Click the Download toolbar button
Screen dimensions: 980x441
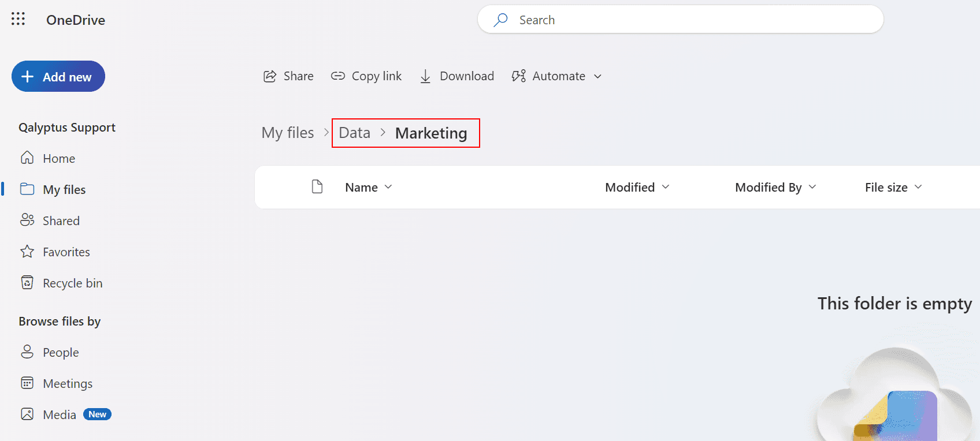(456, 76)
